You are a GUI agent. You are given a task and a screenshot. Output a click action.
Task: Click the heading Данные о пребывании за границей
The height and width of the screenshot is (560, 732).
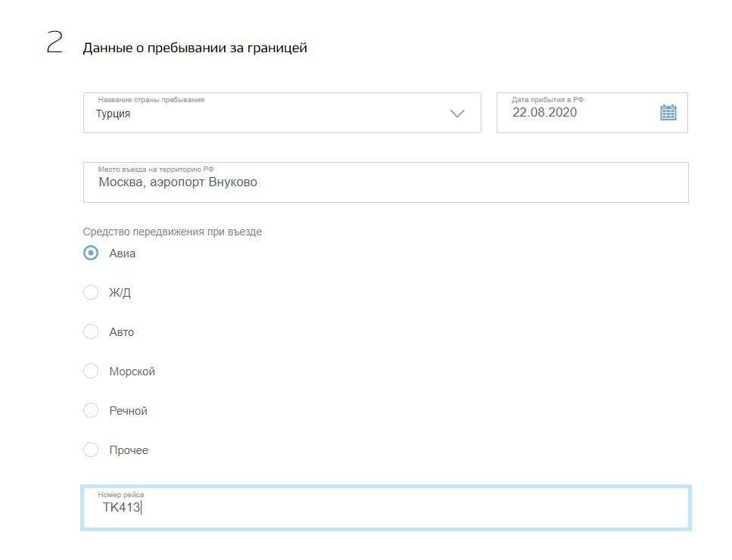195,48
